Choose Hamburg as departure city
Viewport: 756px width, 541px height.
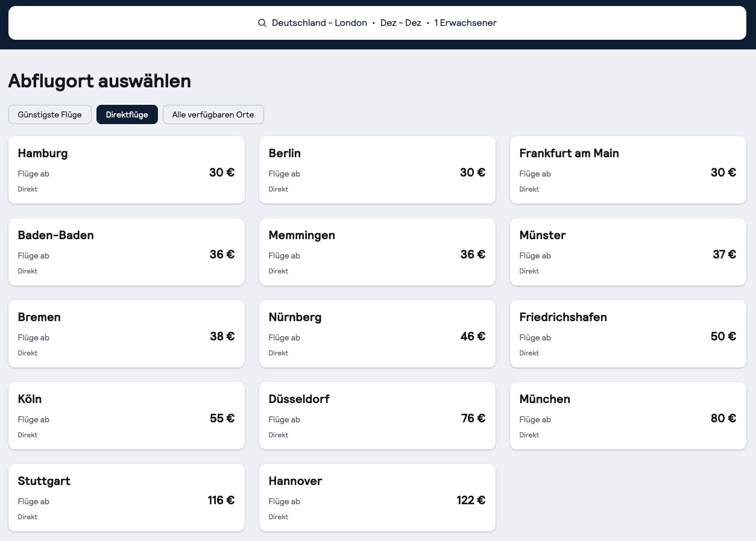126,170
